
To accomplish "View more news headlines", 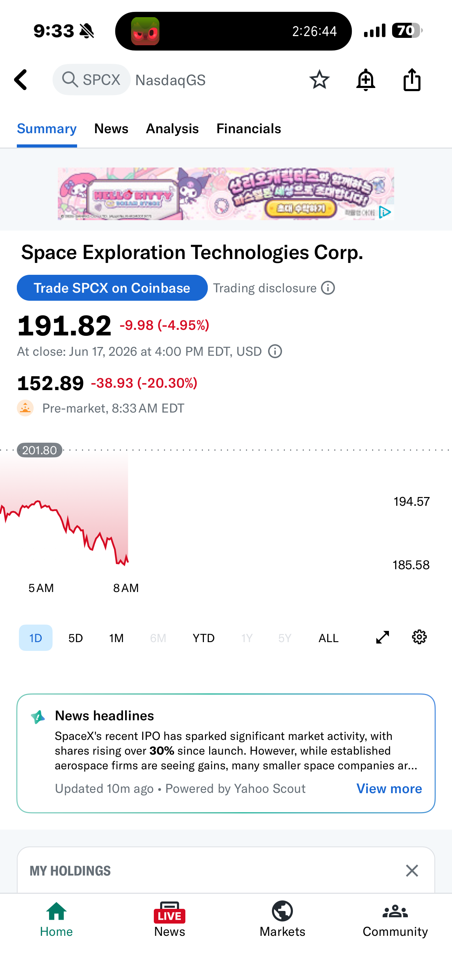I will coord(389,789).
